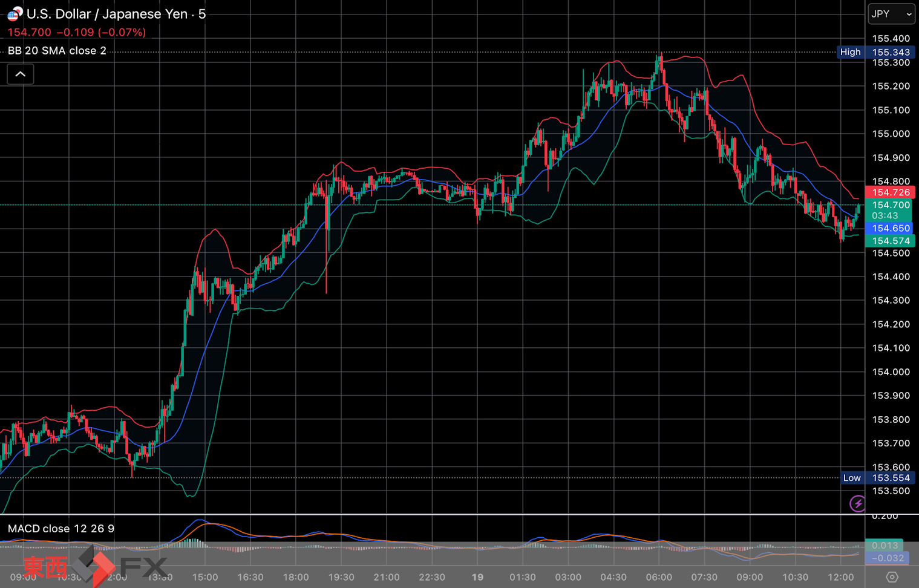
Task: Click the green 154.574 lower band label
Action: point(890,241)
